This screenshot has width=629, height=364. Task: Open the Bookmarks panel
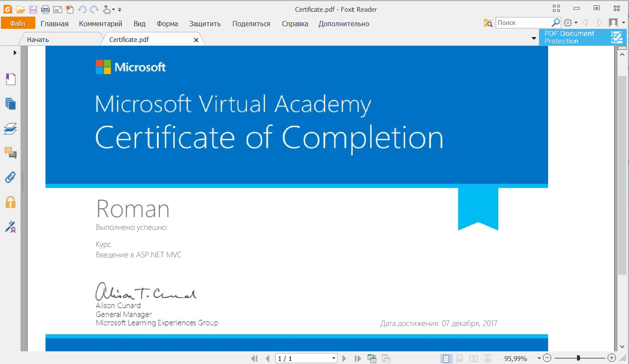[x=10, y=79]
